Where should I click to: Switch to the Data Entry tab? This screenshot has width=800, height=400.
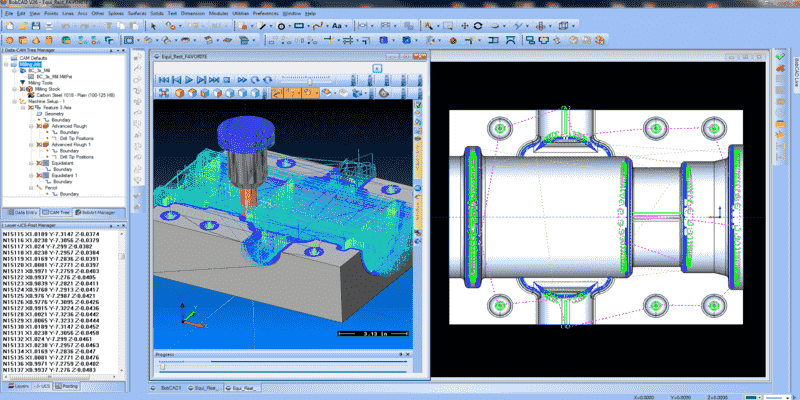point(21,212)
